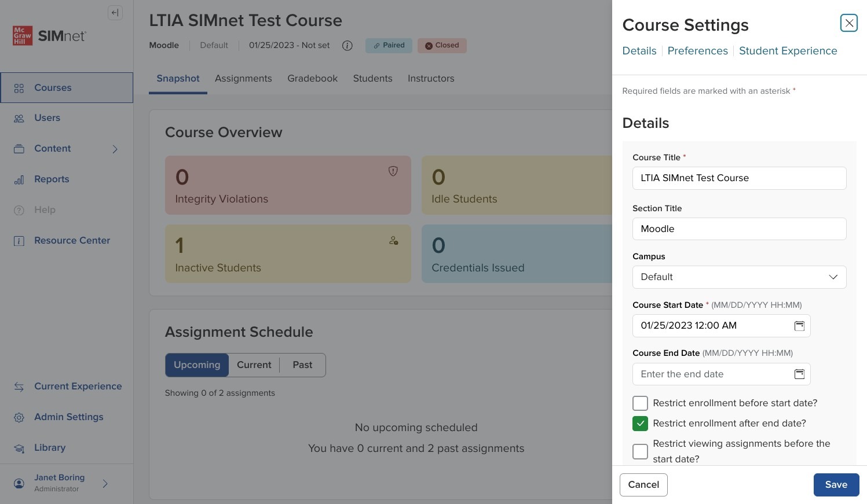The image size is (867, 504).
Task: Open the Idle Students card
Action: (517, 185)
